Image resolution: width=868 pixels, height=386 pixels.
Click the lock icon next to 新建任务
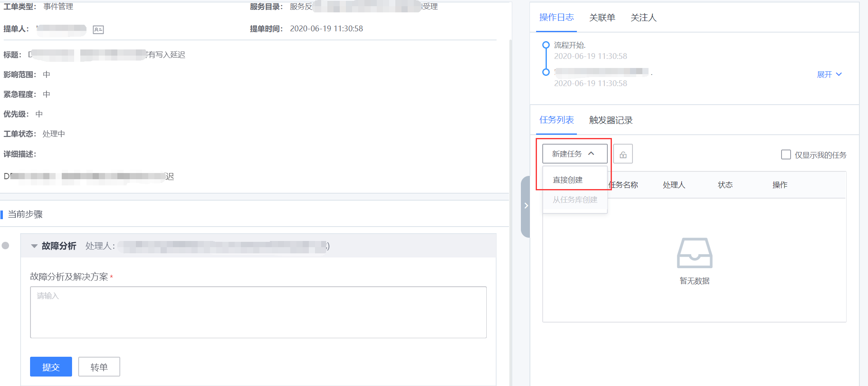[x=623, y=154]
